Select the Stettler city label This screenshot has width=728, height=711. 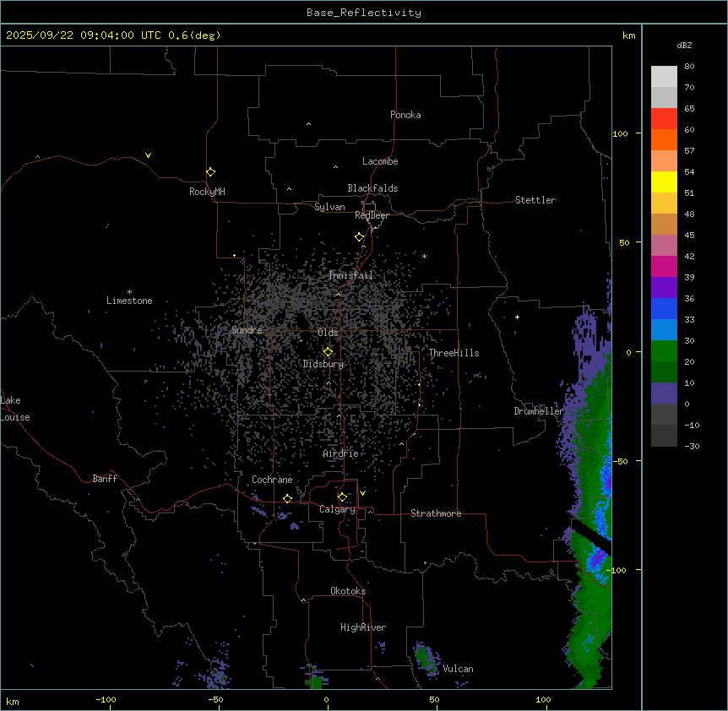(x=535, y=200)
